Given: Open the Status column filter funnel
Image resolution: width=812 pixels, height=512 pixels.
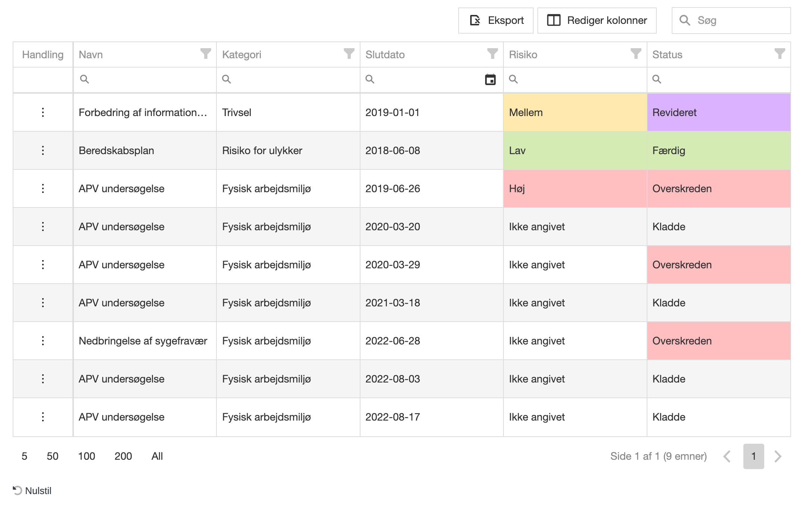Looking at the screenshot, I should click(779, 54).
